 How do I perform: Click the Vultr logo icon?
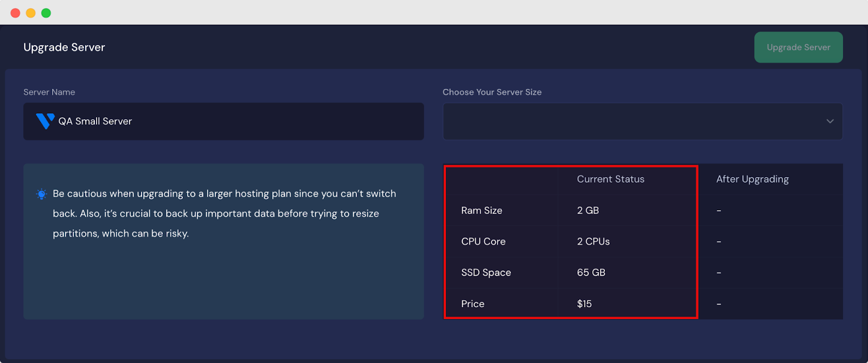coord(44,121)
